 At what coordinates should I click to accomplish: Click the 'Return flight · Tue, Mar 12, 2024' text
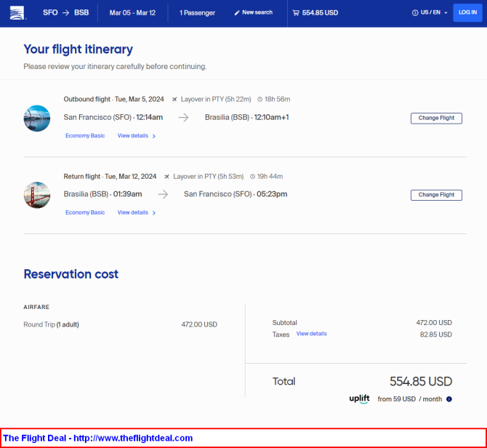coord(110,177)
